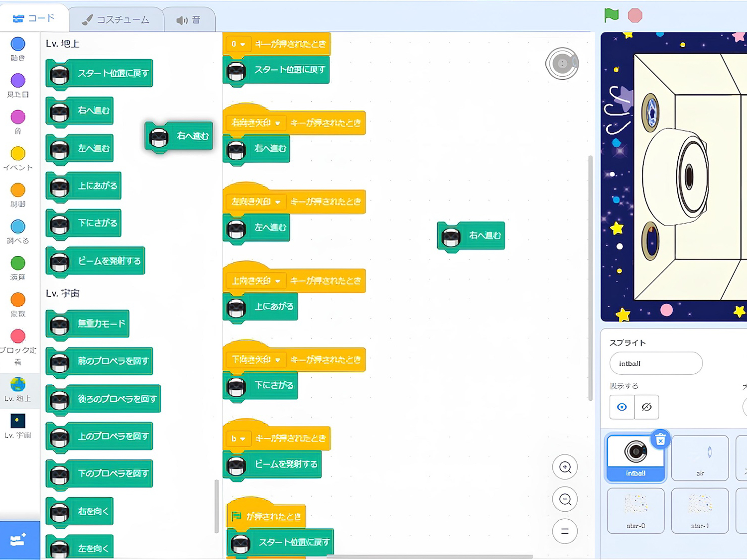The width and height of the screenshot is (747, 560).
Task: Zoom in on the code workspace
Action: 565,467
